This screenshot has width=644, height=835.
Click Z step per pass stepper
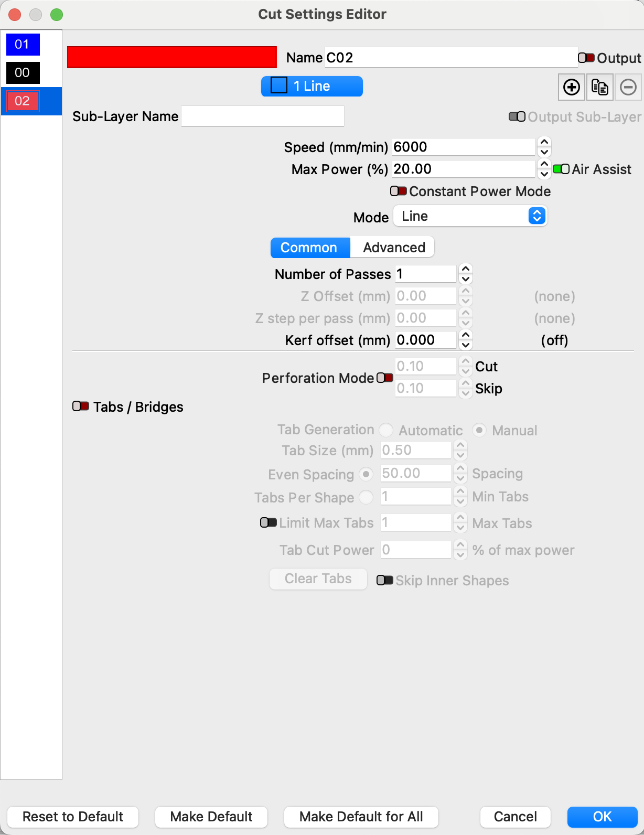pos(466,318)
